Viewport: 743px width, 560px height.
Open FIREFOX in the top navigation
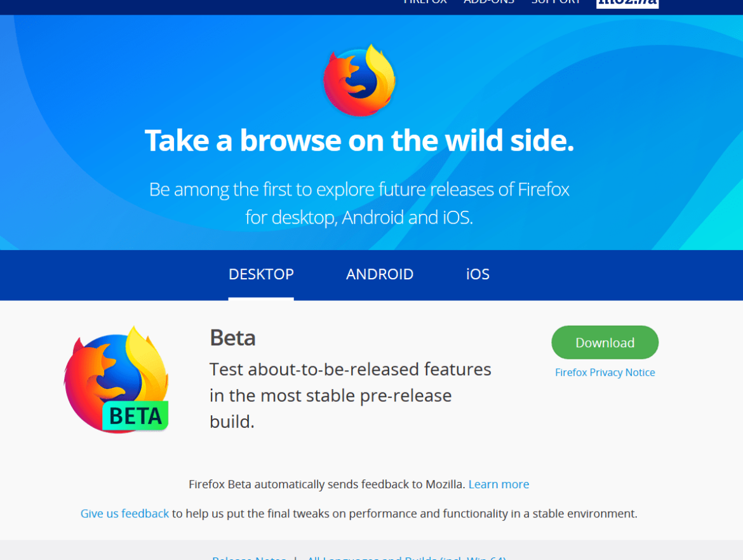425,3
